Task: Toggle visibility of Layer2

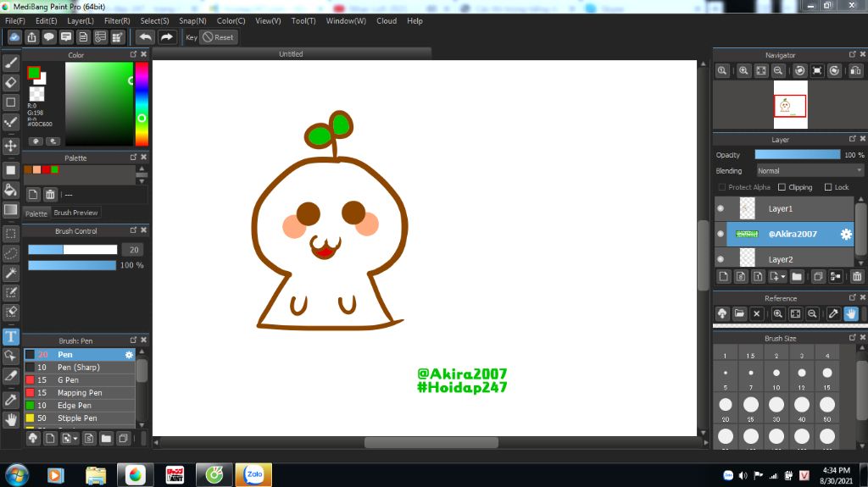Action: coord(721,259)
